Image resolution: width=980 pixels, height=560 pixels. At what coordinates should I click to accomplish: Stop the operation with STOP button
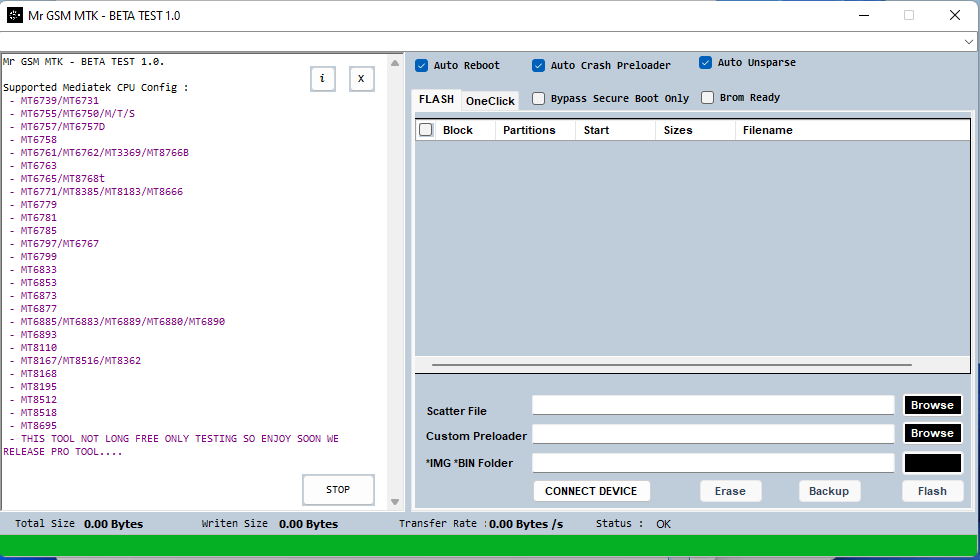point(338,489)
